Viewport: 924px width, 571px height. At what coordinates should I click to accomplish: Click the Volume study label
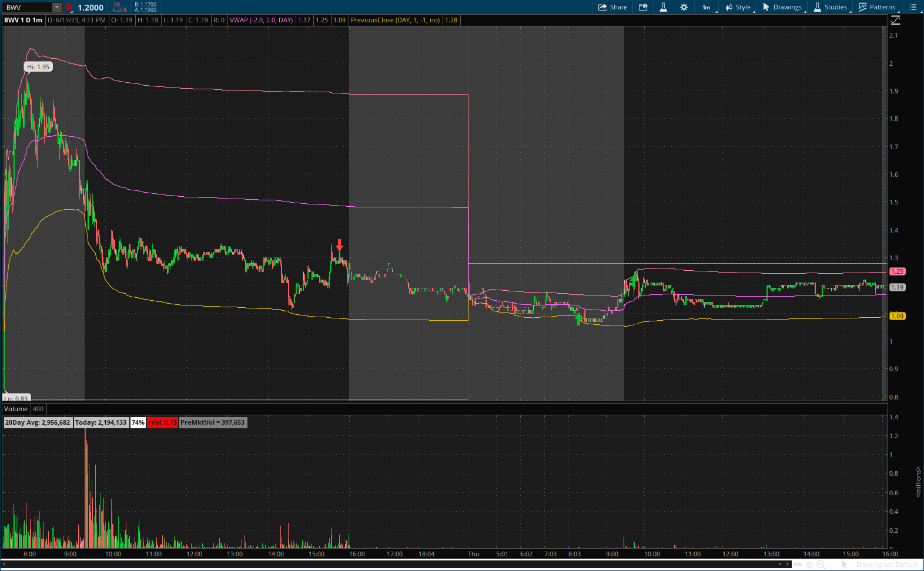(16, 409)
